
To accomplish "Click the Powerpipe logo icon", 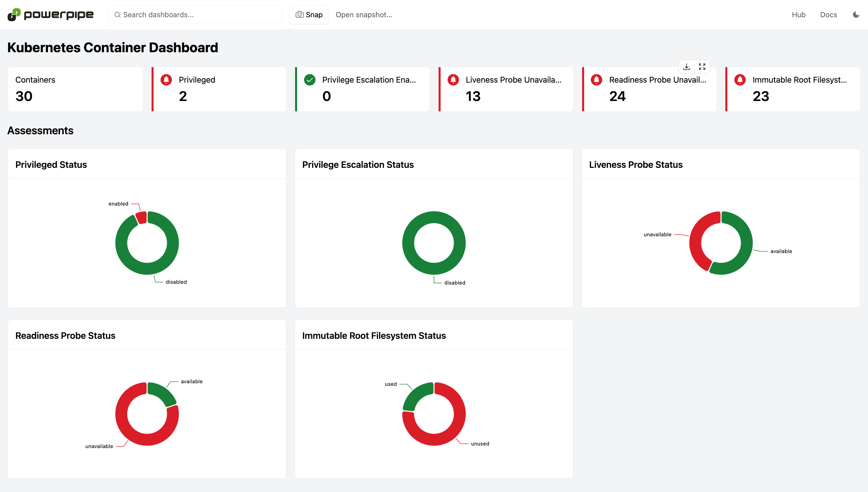I will [14, 15].
